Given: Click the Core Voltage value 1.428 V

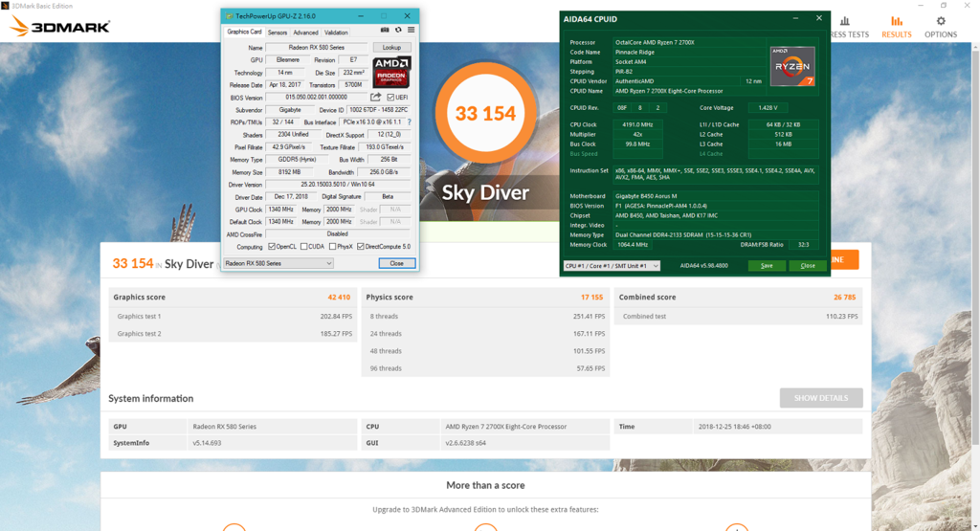Looking at the screenshot, I should 767,108.
